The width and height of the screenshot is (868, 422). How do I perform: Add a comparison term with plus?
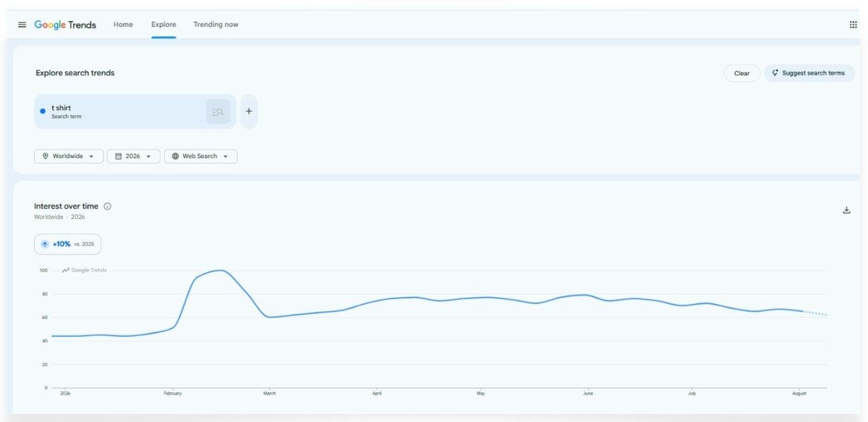[x=249, y=112]
